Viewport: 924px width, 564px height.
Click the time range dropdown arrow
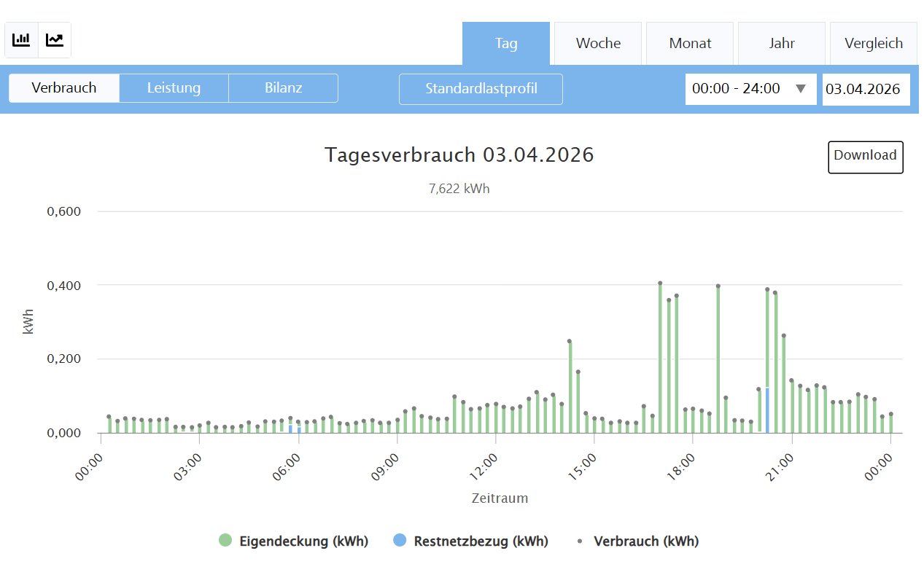pos(801,89)
